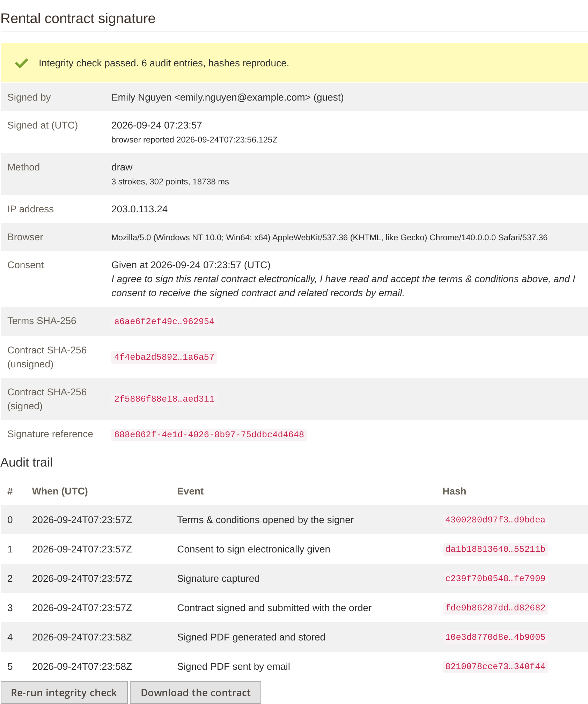
Task: Click the 'Hash' column header
Action: [454, 491]
